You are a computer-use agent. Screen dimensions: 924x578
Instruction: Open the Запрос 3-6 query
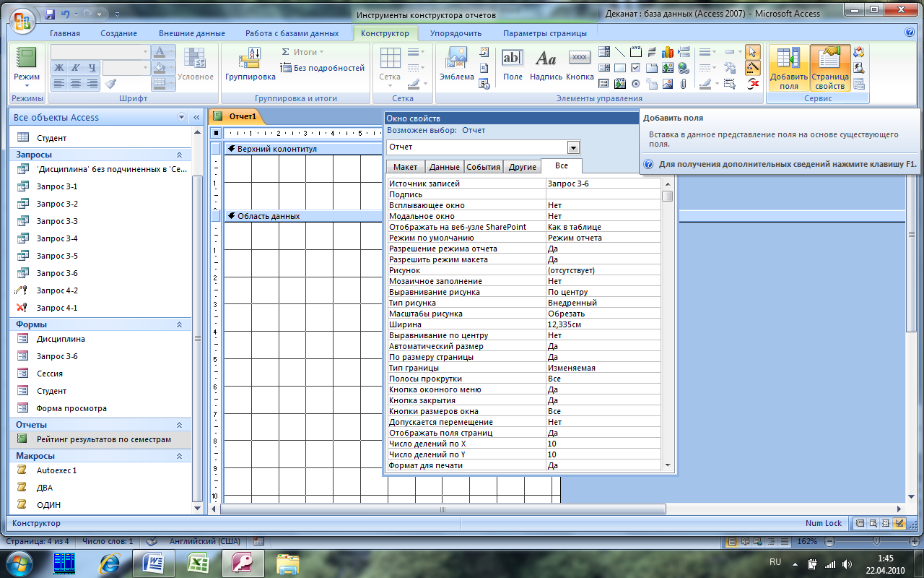click(57, 273)
